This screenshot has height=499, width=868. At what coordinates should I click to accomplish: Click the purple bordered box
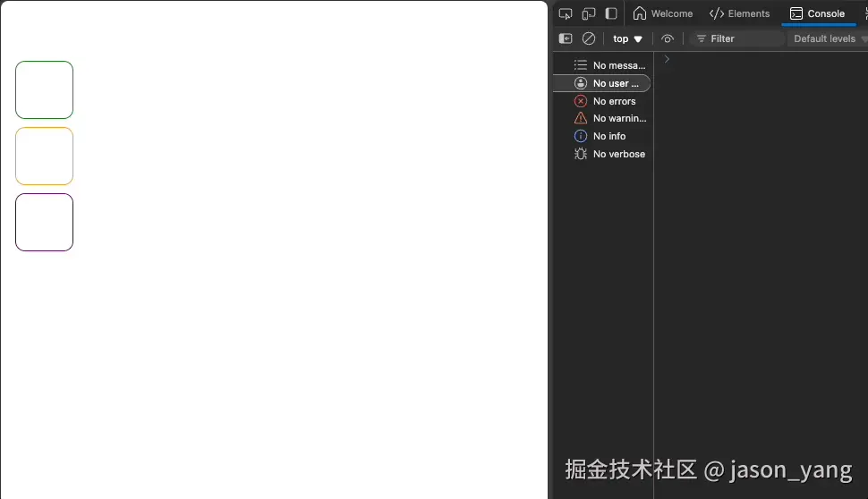pyautogui.click(x=44, y=223)
